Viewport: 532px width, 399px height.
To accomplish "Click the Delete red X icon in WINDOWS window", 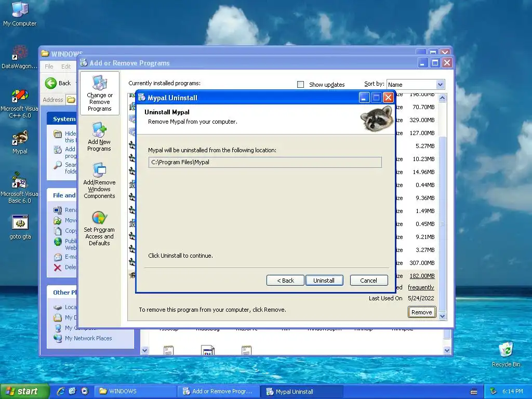I will tap(58, 268).
